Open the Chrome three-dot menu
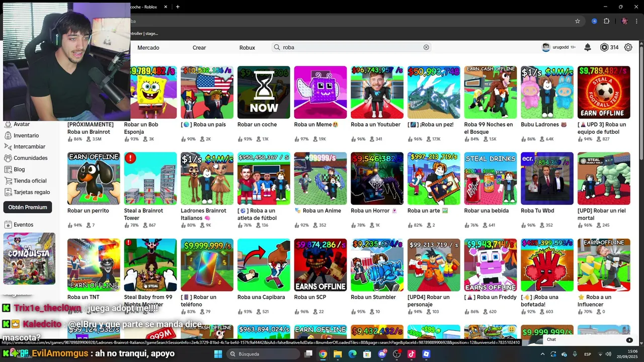This screenshot has height=362, width=644. (637, 21)
